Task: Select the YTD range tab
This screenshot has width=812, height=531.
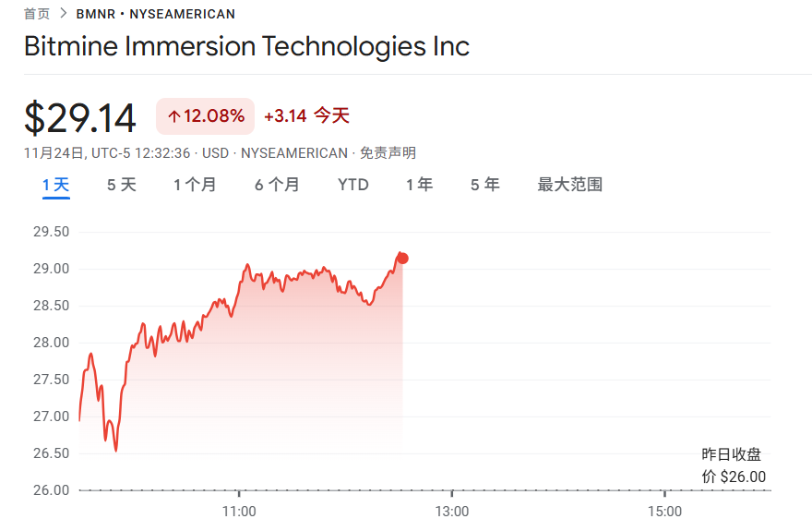Action: point(352,185)
